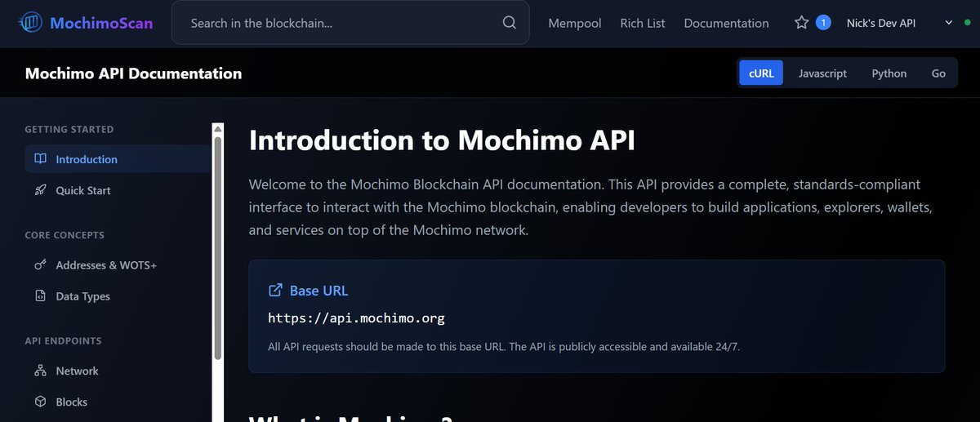Click the MochimoScan logo icon
980x422 pixels.
30,23
